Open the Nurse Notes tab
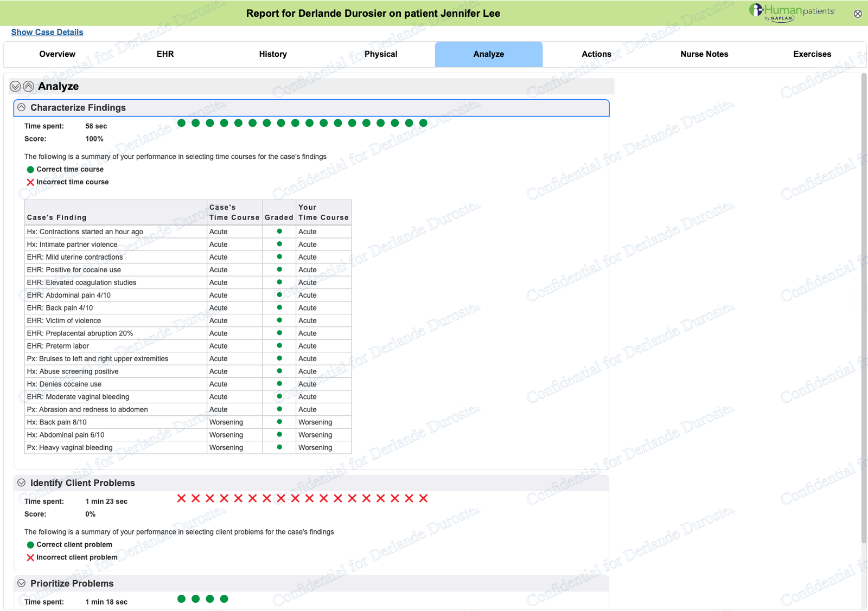 tap(704, 54)
